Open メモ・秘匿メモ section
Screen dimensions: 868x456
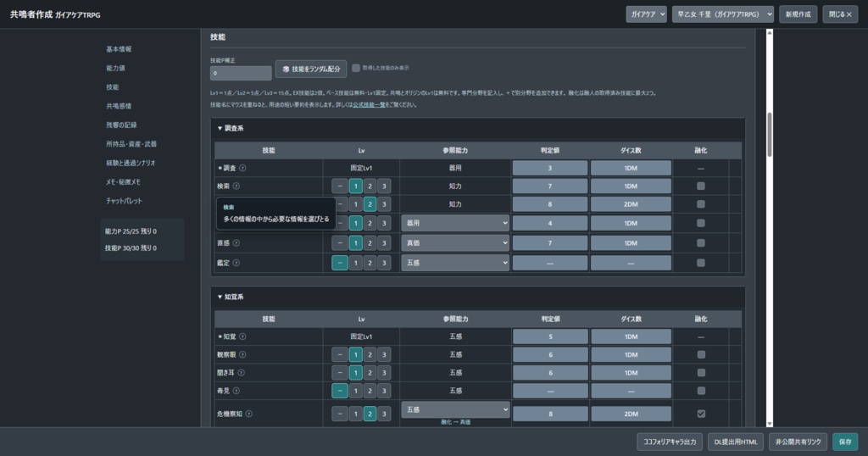[124, 181]
